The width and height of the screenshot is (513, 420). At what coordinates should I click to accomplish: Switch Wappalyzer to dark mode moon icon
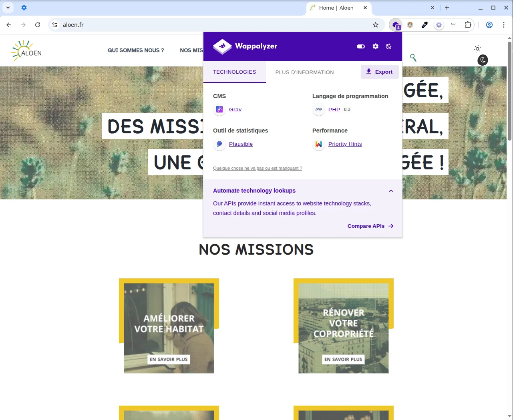[x=389, y=46]
